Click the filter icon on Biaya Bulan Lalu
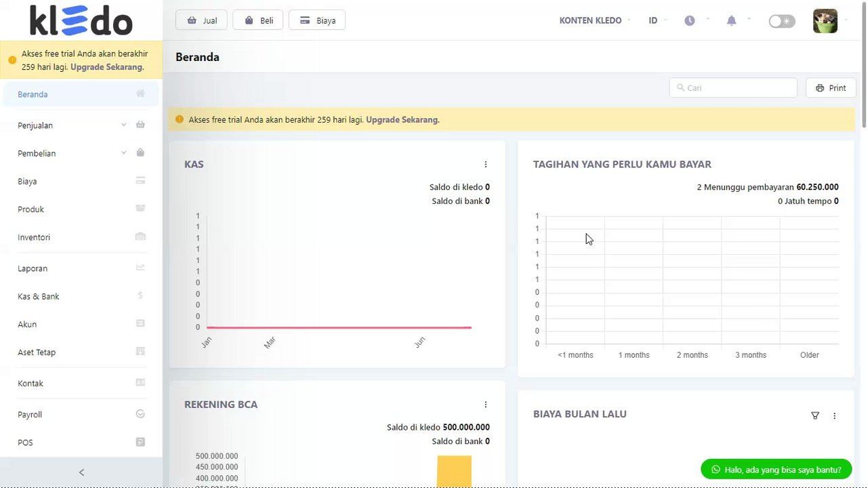 (x=815, y=415)
